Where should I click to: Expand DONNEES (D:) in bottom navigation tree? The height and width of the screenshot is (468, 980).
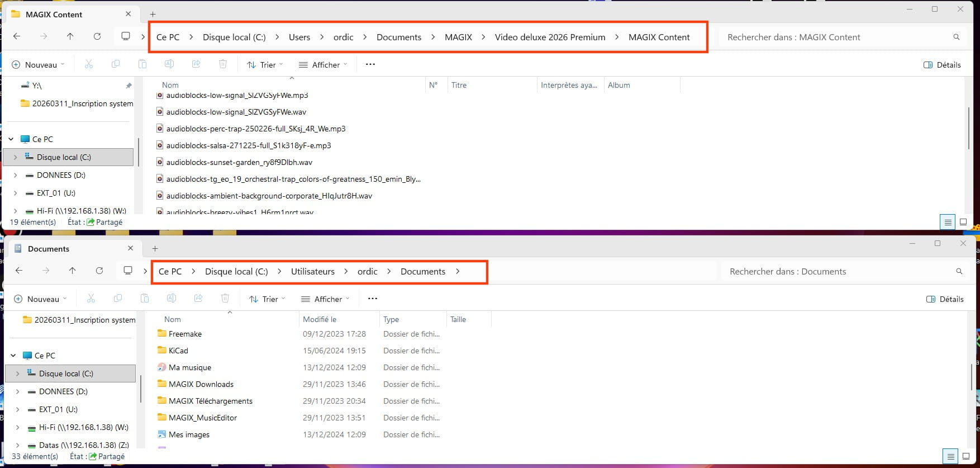[18, 391]
